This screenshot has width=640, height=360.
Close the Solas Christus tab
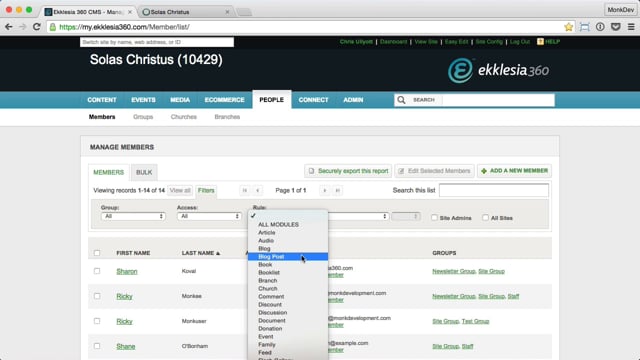coord(227,12)
